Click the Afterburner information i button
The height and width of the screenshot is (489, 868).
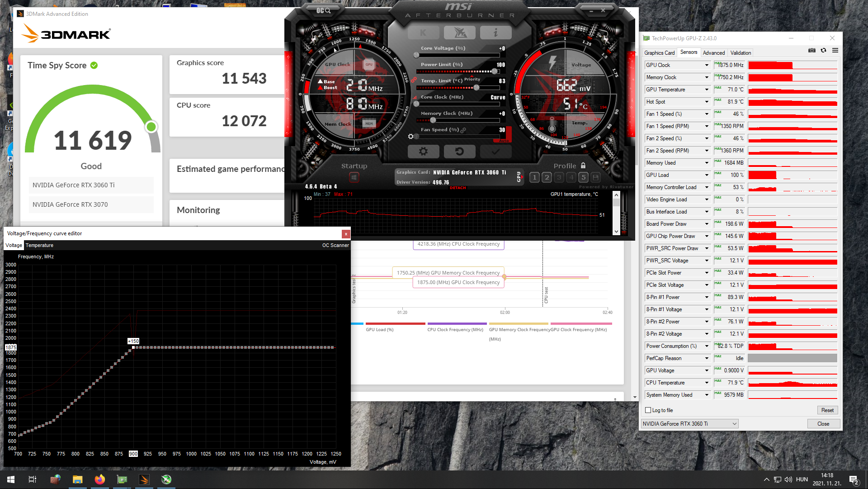coord(495,33)
